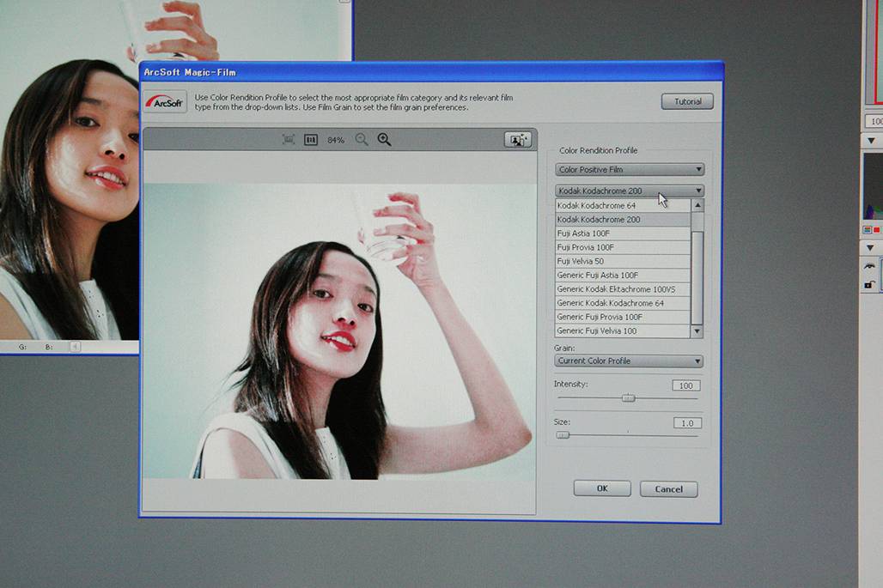Select Generic Kodak Ektachrome 100VS
This screenshot has height=588, width=883.
coord(623,288)
